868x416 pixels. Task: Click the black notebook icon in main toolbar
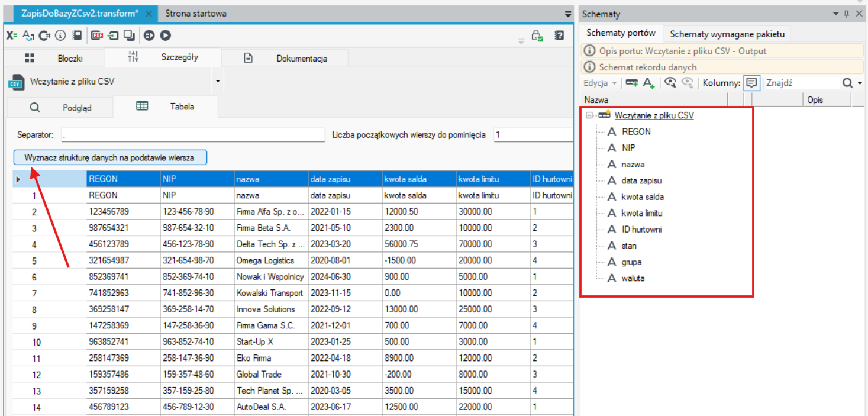click(77, 36)
